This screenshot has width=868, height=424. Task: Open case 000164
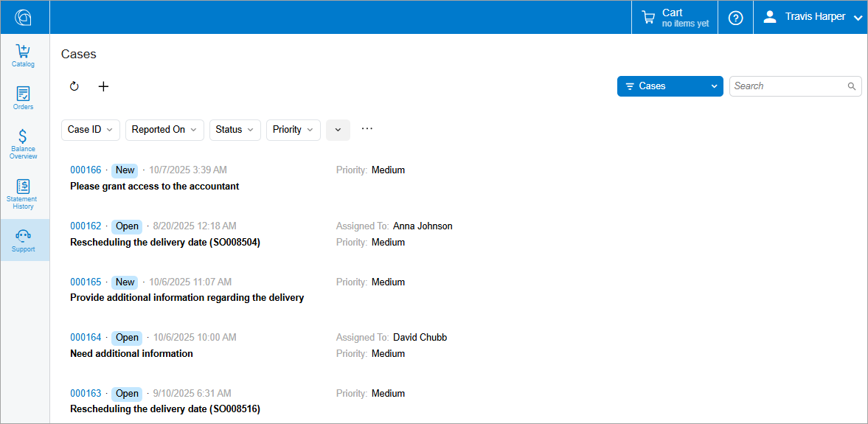[x=86, y=337]
